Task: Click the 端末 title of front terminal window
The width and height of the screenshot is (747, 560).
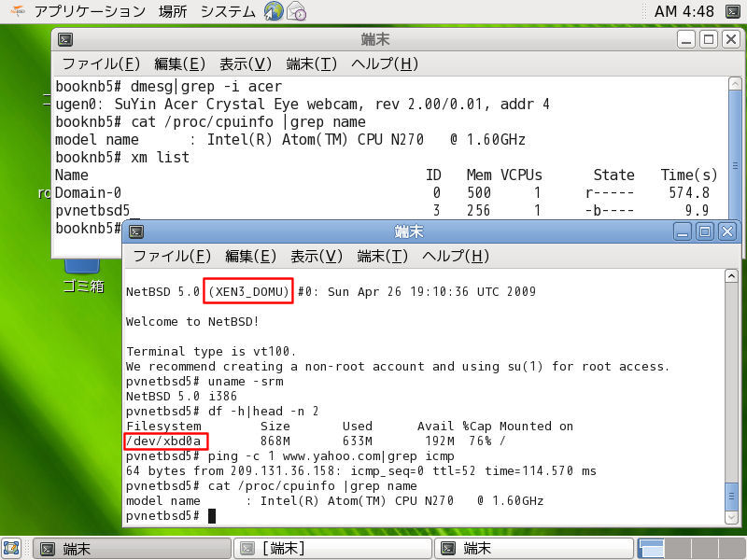Action: (x=408, y=231)
